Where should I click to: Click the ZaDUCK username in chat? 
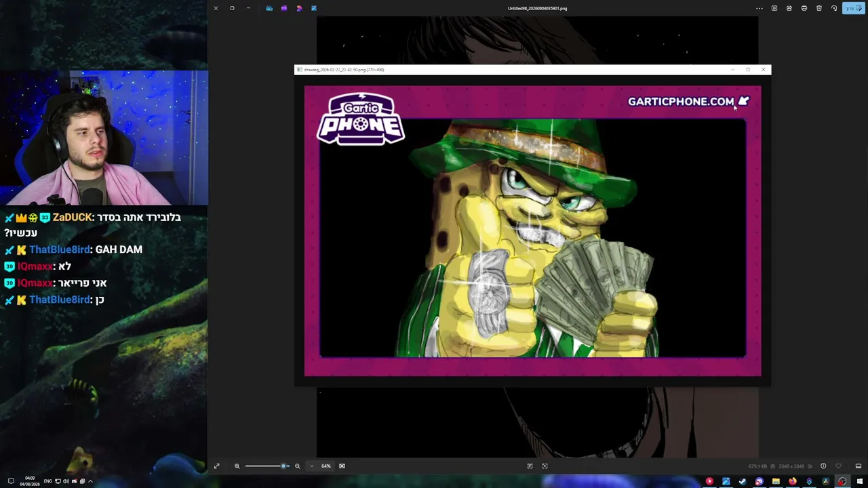pyautogui.click(x=72, y=218)
